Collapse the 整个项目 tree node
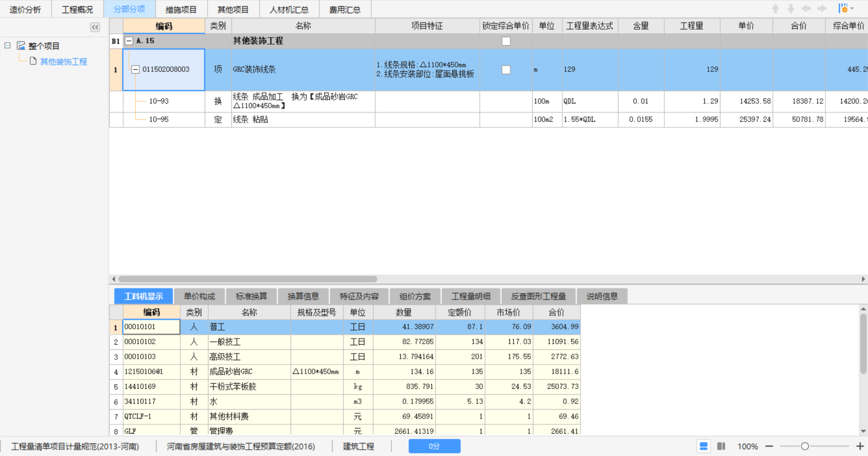This screenshot has width=868, height=456. point(7,46)
